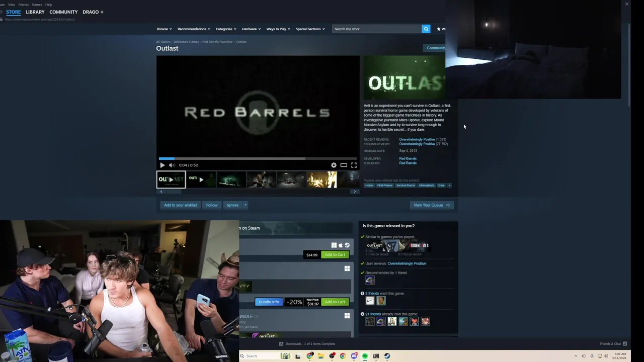644x362 pixels.
Task: Open Steam from the taskbar
Action: point(387,356)
